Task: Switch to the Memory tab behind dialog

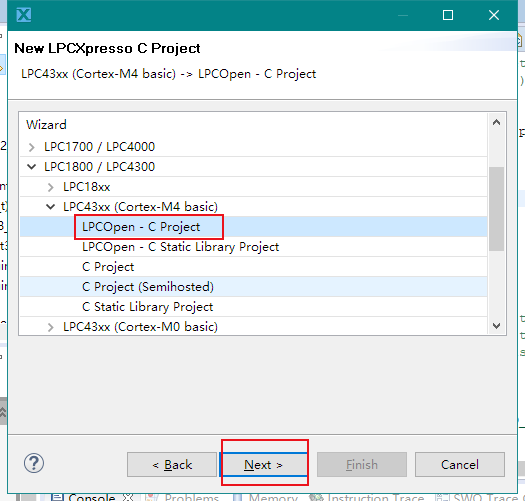Action: [266, 497]
